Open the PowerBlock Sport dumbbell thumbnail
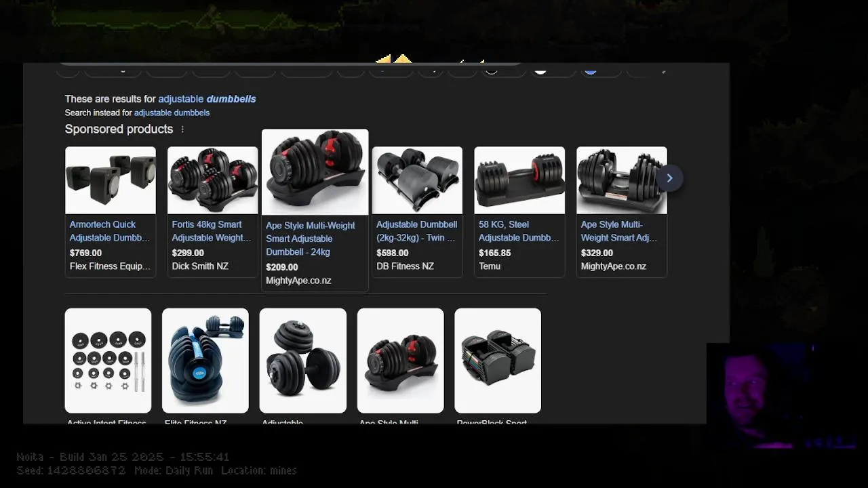Image resolution: width=868 pixels, height=488 pixels. [x=498, y=361]
